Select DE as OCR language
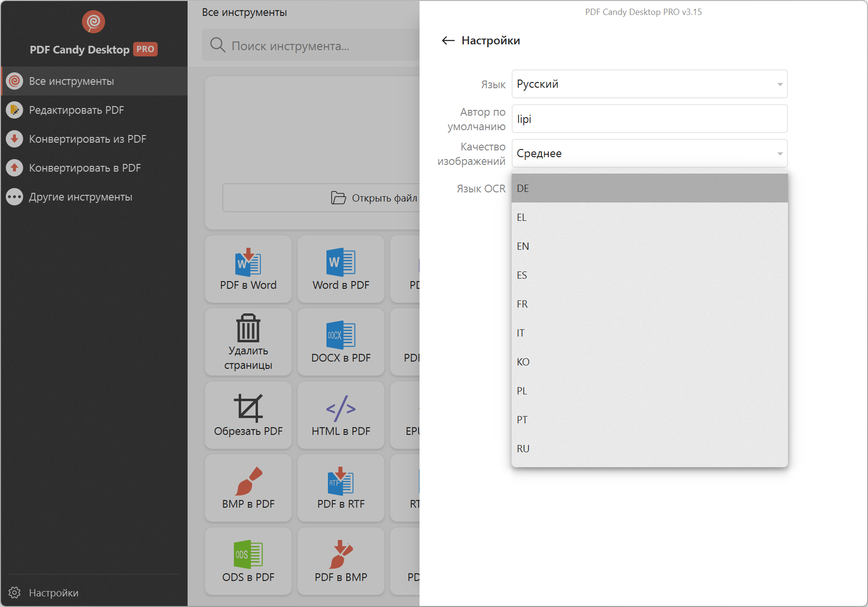The width and height of the screenshot is (868, 607). click(x=650, y=188)
